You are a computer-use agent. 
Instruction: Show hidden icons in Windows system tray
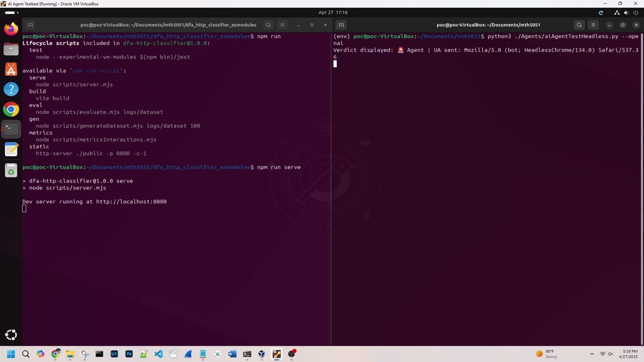click(592, 354)
